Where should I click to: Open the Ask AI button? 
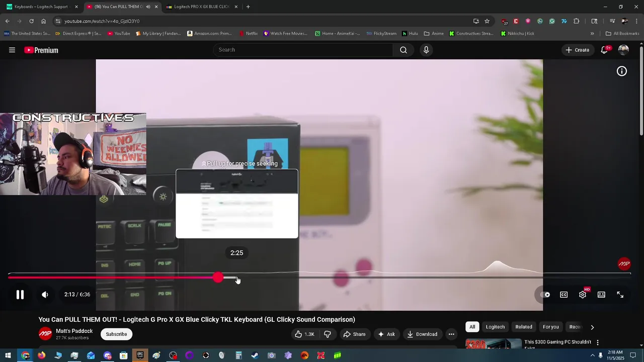[386, 334]
